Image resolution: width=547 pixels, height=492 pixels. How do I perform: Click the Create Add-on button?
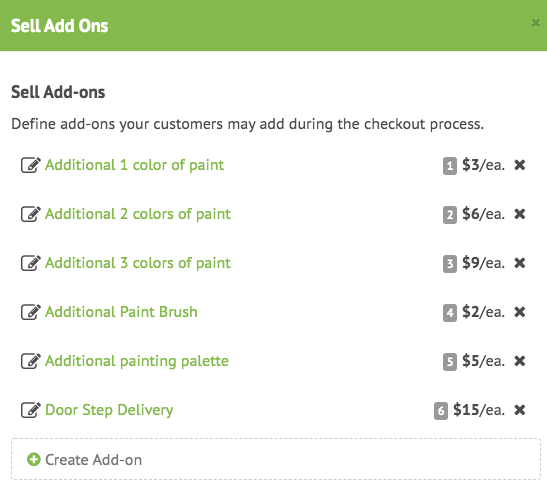click(276, 459)
